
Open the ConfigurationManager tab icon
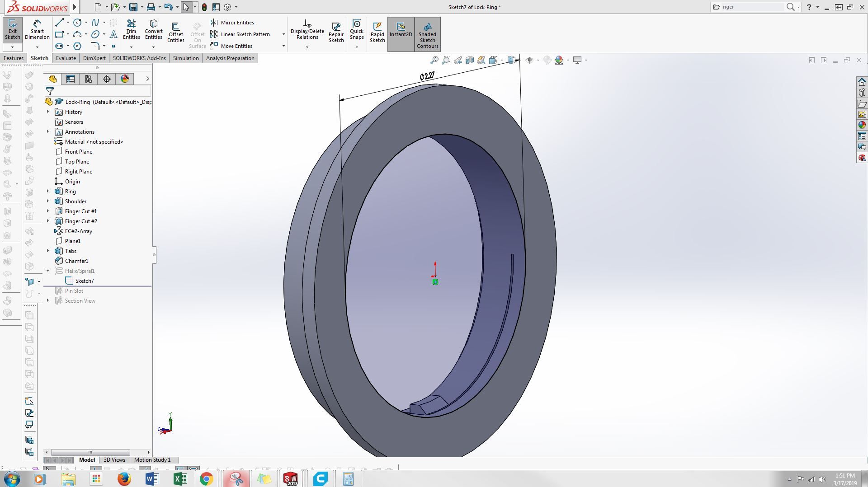coord(89,79)
